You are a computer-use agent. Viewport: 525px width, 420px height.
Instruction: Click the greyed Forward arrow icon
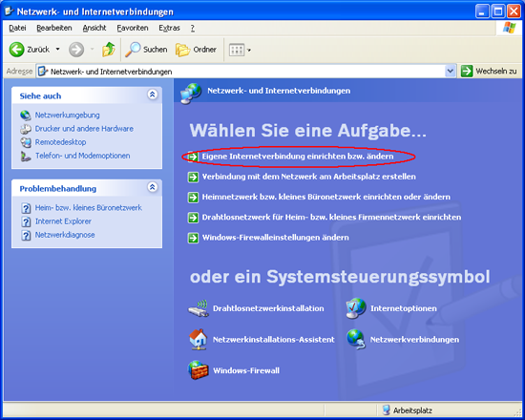(x=76, y=50)
